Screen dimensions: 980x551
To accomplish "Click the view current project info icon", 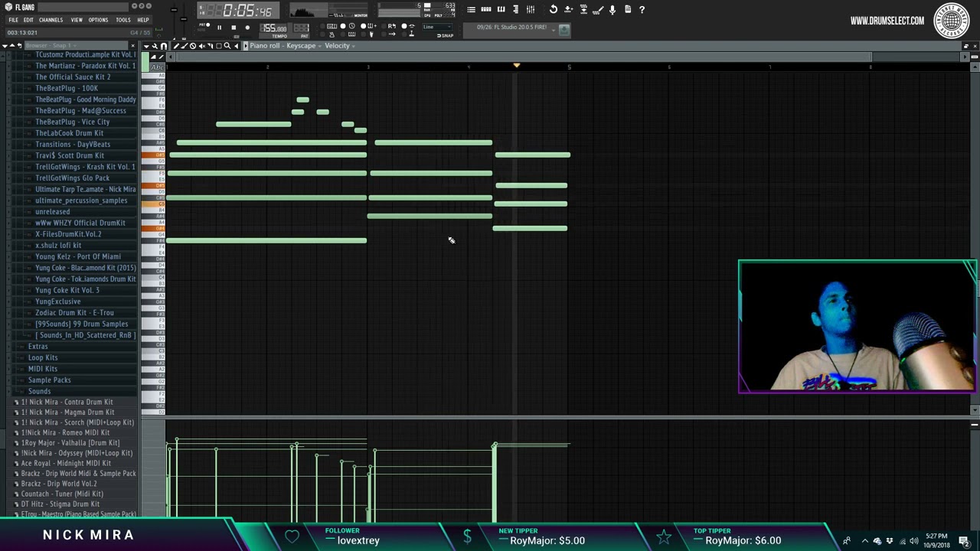I will 627,9.
